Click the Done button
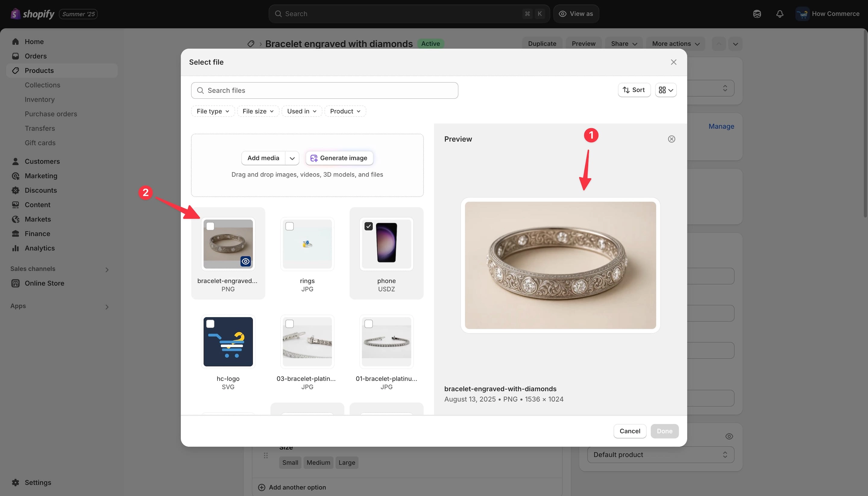 point(665,431)
